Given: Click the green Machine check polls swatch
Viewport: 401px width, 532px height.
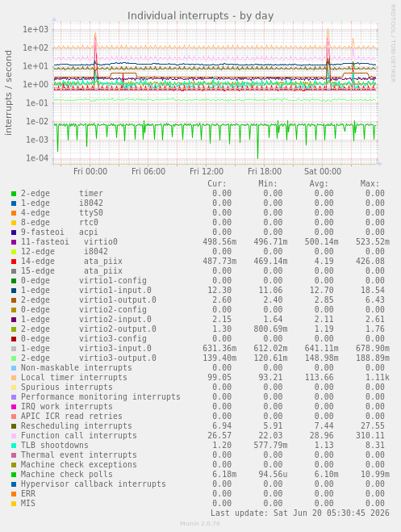Looking at the screenshot, I should (14, 475).
